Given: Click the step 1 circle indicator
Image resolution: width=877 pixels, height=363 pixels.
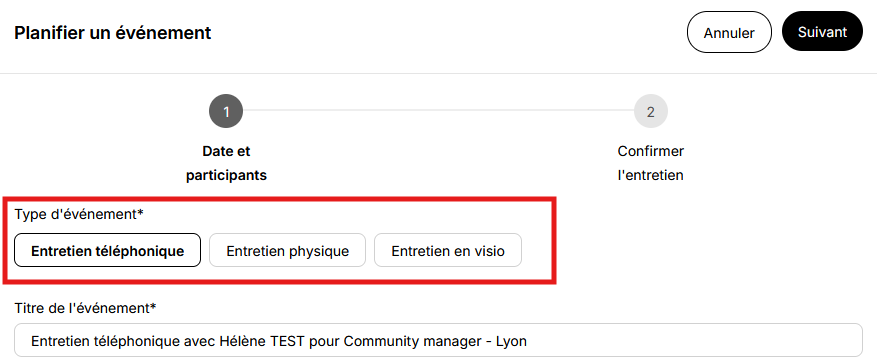Looking at the screenshot, I should point(226,111).
